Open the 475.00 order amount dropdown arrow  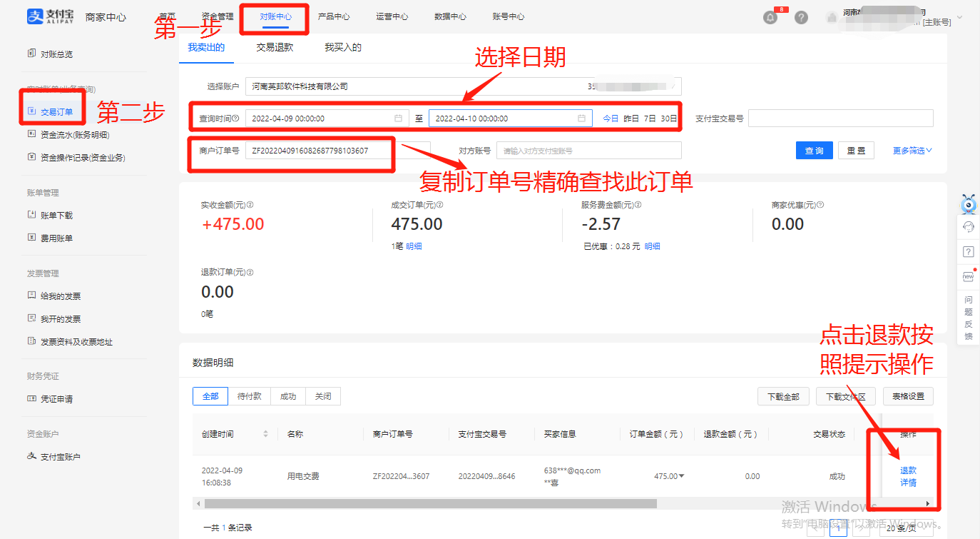(681, 476)
